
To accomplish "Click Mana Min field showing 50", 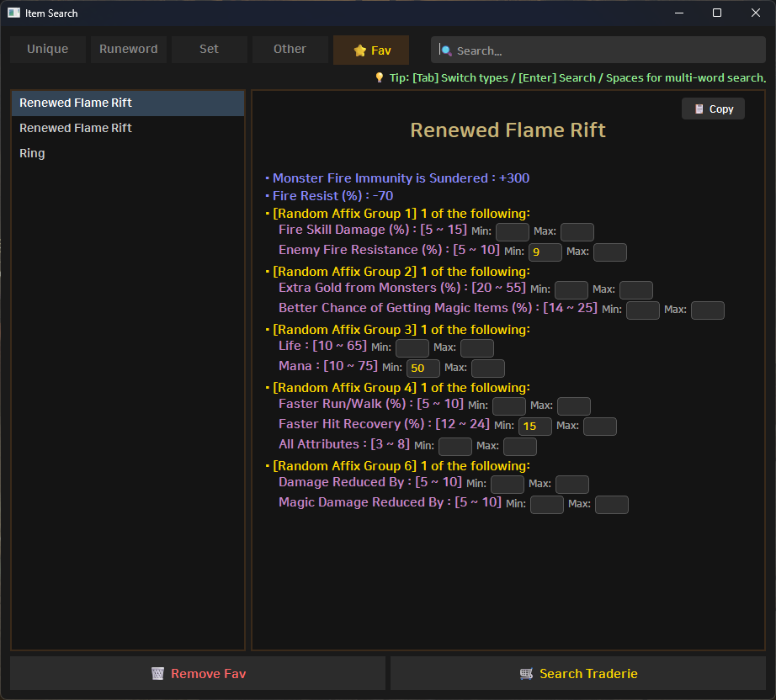I will click(423, 368).
